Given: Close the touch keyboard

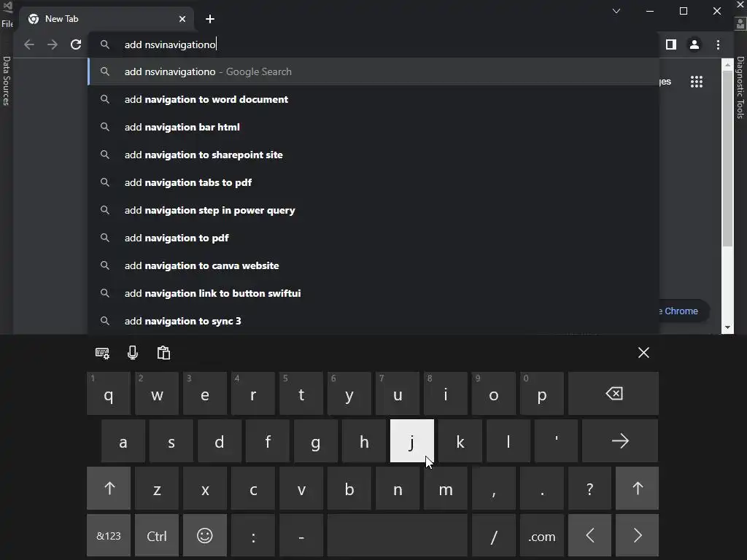Looking at the screenshot, I should click(643, 353).
